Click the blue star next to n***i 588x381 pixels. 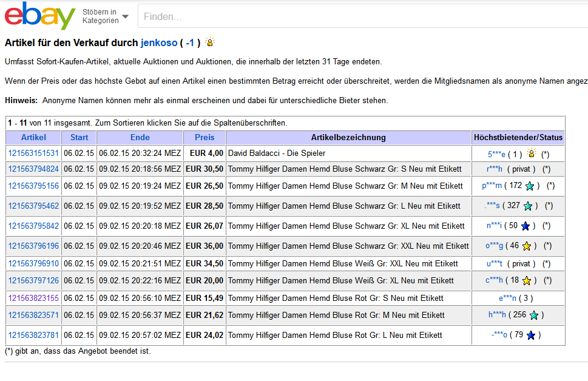525,226
